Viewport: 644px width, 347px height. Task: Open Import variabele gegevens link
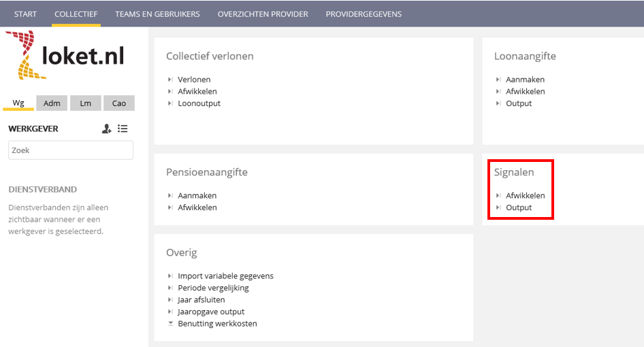click(225, 276)
